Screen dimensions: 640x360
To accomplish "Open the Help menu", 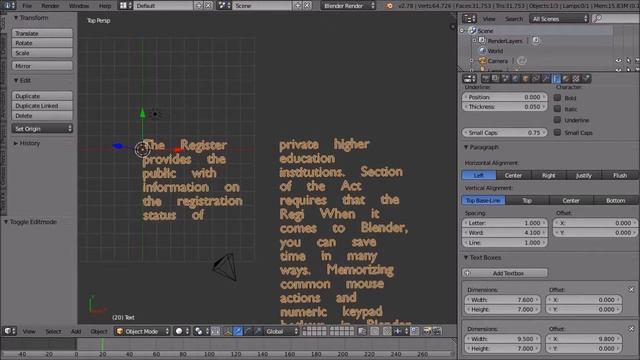I will pos(105,5).
